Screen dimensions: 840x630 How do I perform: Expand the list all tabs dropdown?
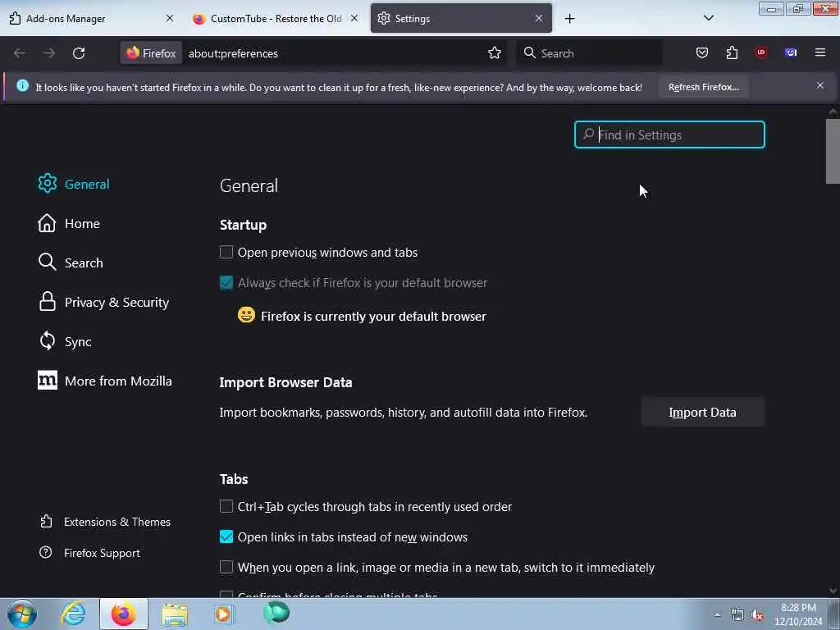tap(708, 18)
